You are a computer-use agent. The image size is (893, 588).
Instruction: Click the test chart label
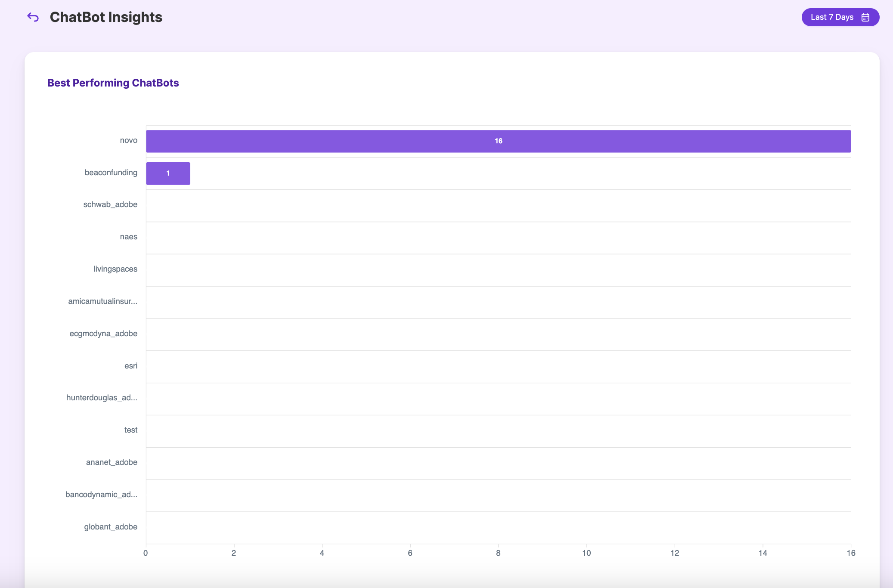131,430
